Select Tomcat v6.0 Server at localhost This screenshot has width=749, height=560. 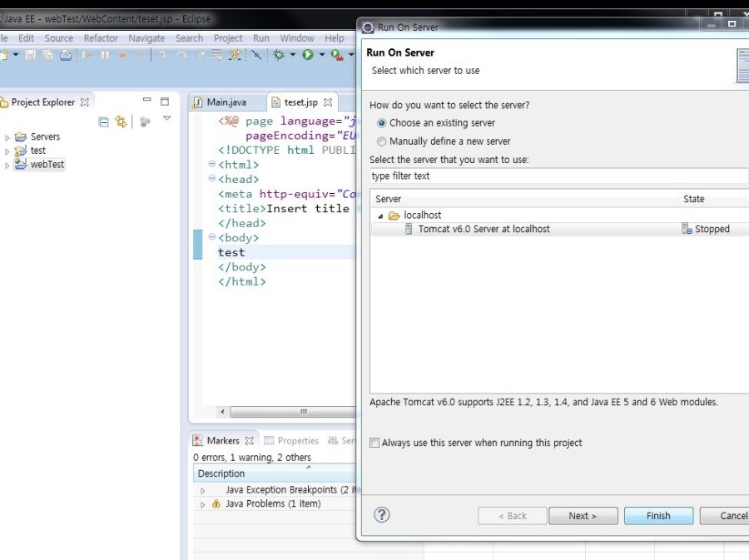pos(484,229)
